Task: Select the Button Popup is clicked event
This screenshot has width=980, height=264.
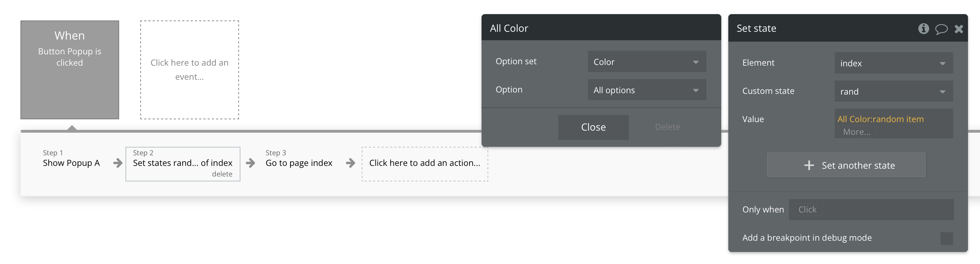Action: tap(69, 70)
